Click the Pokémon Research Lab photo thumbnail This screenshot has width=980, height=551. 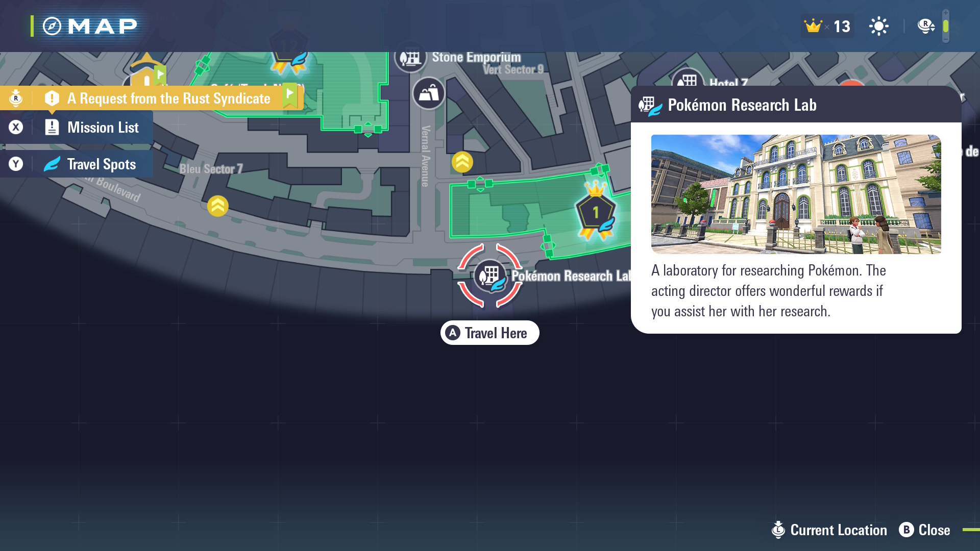pyautogui.click(x=796, y=194)
